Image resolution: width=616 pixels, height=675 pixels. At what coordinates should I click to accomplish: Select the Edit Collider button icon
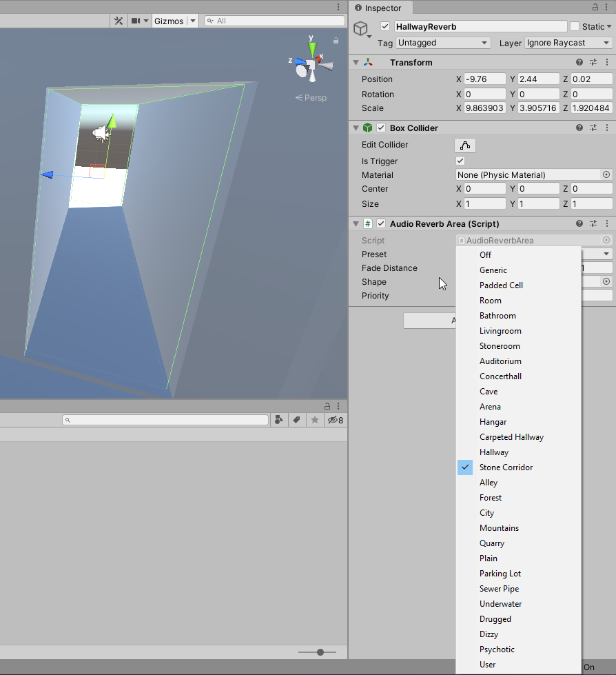click(464, 145)
